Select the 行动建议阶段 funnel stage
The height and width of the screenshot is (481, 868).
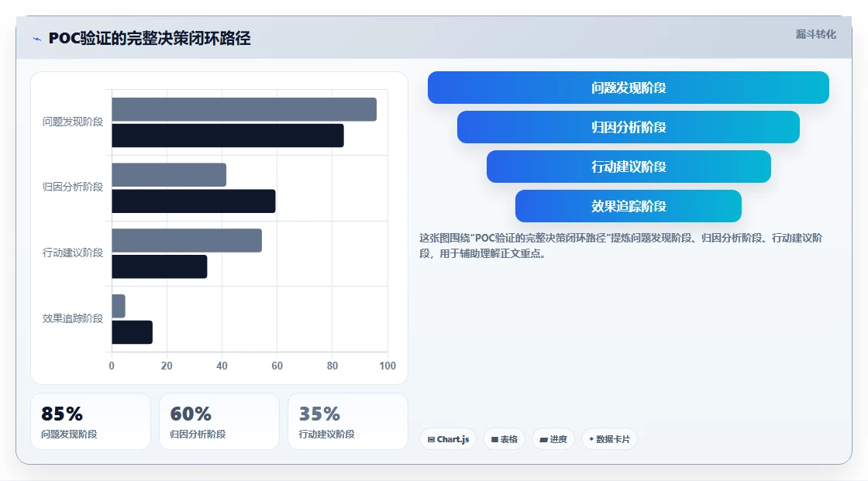(629, 167)
